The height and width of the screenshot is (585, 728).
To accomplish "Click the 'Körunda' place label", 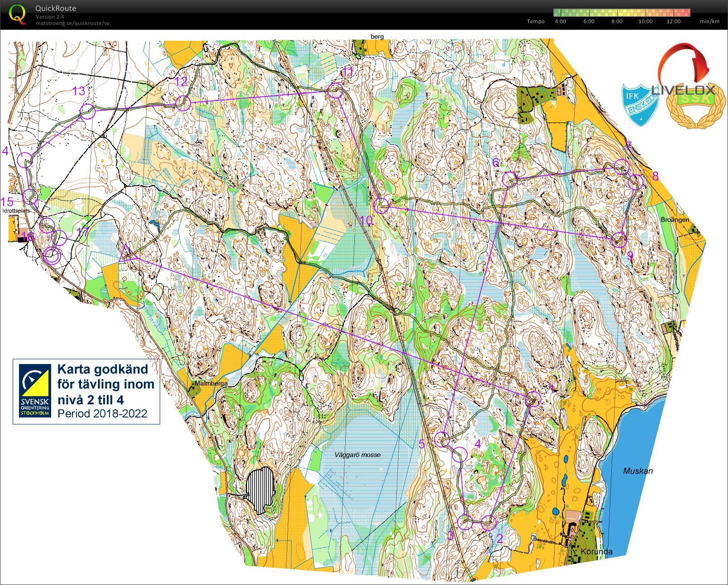I will coord(596,551).
